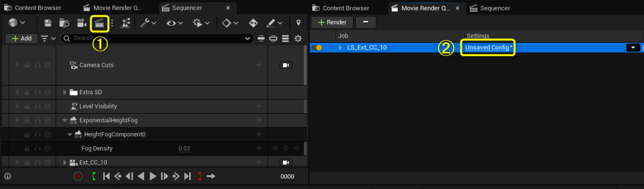Open the Unsaved Config settings link

(x=488, y=47)
